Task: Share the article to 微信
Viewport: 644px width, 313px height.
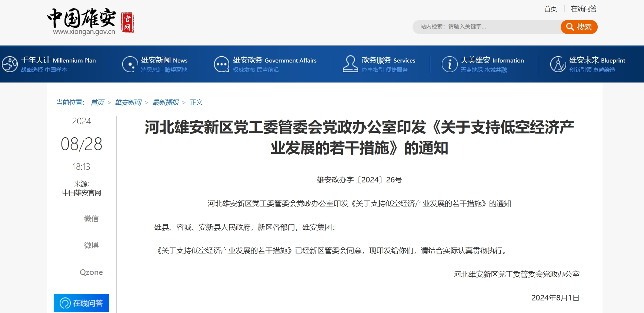Action: point(91,219)
